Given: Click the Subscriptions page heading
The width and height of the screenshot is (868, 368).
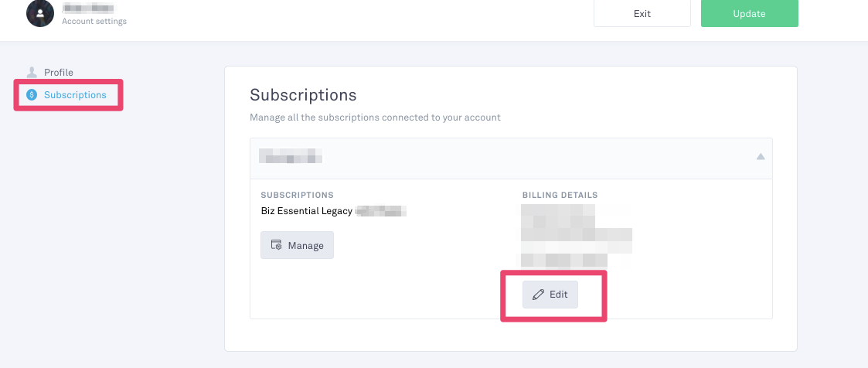Looking at the screenshot, I should coord(303,94).
